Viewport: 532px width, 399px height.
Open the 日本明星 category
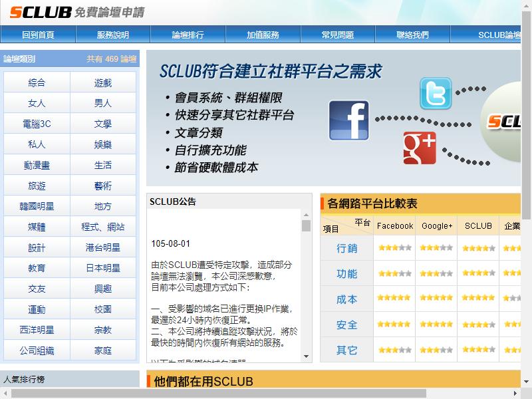click(103, 268)
